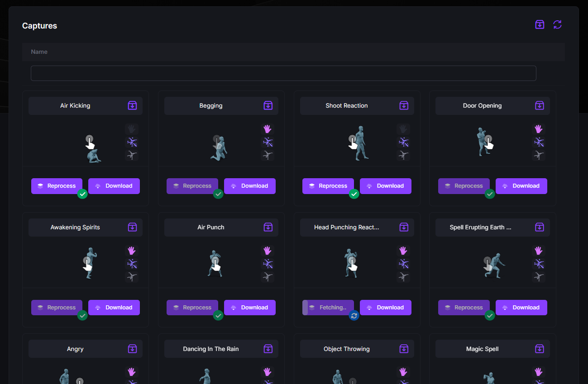Click the acrobat pose icon on Begging
The height and width of the screenshot is (384, 588).
coord(268,155)
